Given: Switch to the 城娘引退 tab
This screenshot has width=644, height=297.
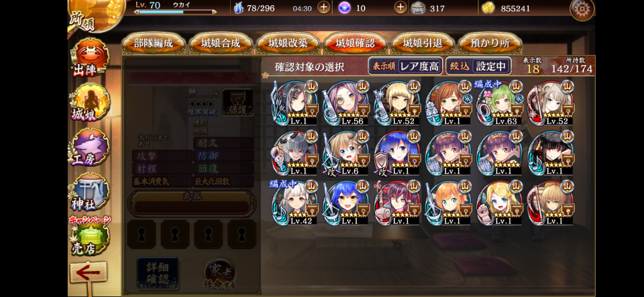Looking at the screenshot, I should [423, 44].
